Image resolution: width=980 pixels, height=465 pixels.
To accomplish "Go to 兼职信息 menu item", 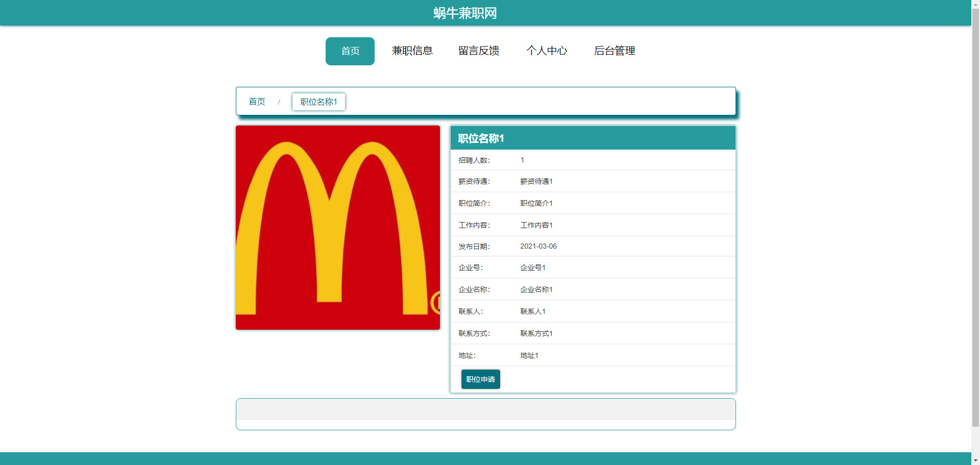I will click(x=412, y=51).
